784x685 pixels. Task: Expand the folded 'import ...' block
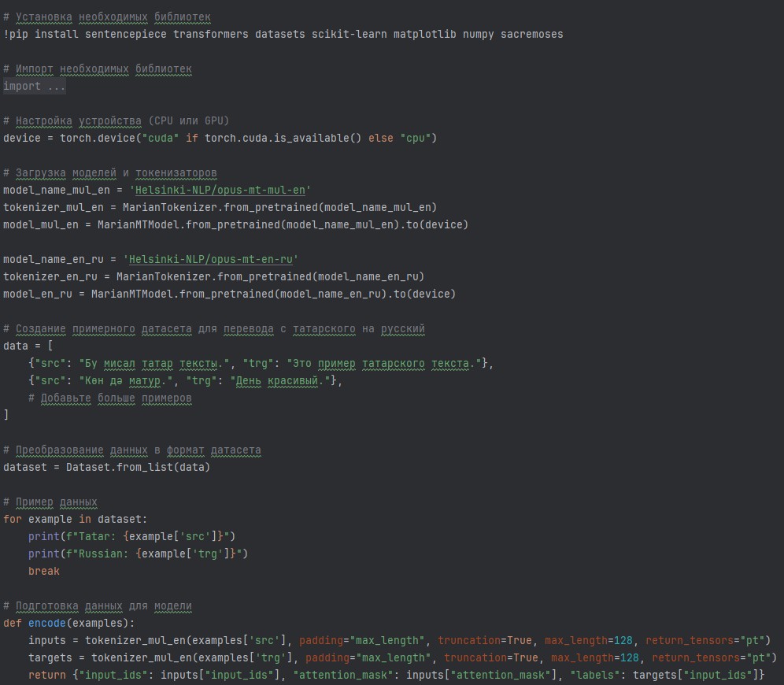[34, 87]
